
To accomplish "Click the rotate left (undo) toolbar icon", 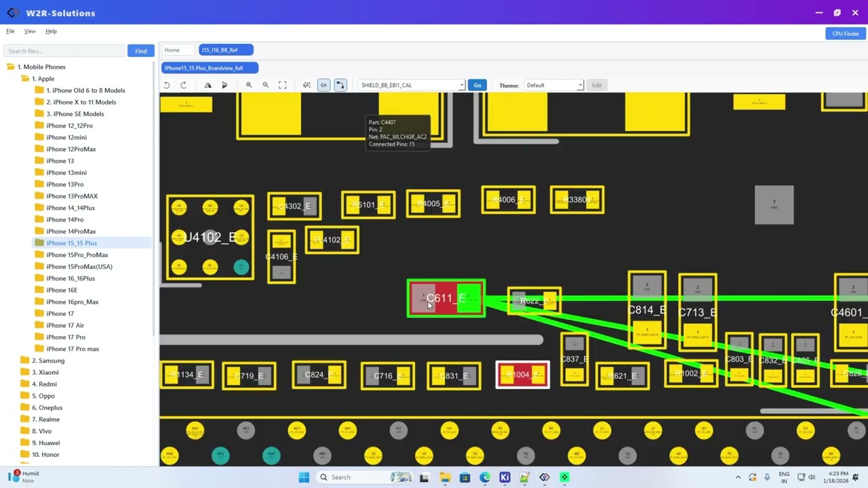I will pyautogui.click(x=167, y=85).
